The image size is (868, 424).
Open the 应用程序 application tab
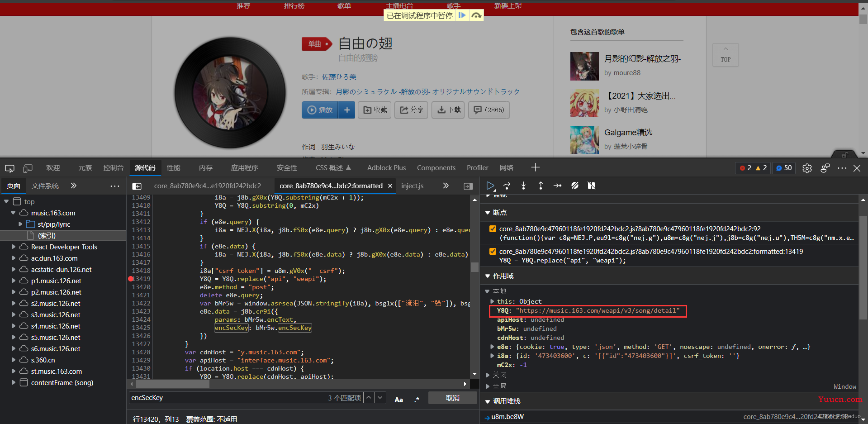click(x=244, y=168)
